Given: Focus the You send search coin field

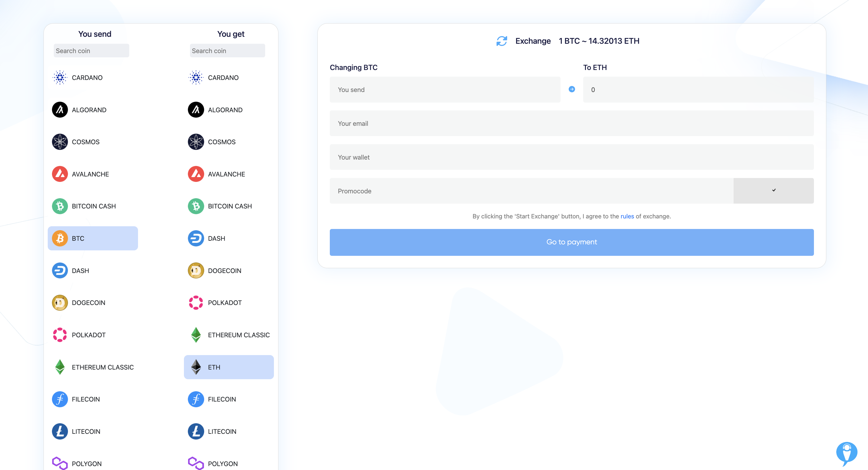Looking at the screenshot, I should 91,50.
